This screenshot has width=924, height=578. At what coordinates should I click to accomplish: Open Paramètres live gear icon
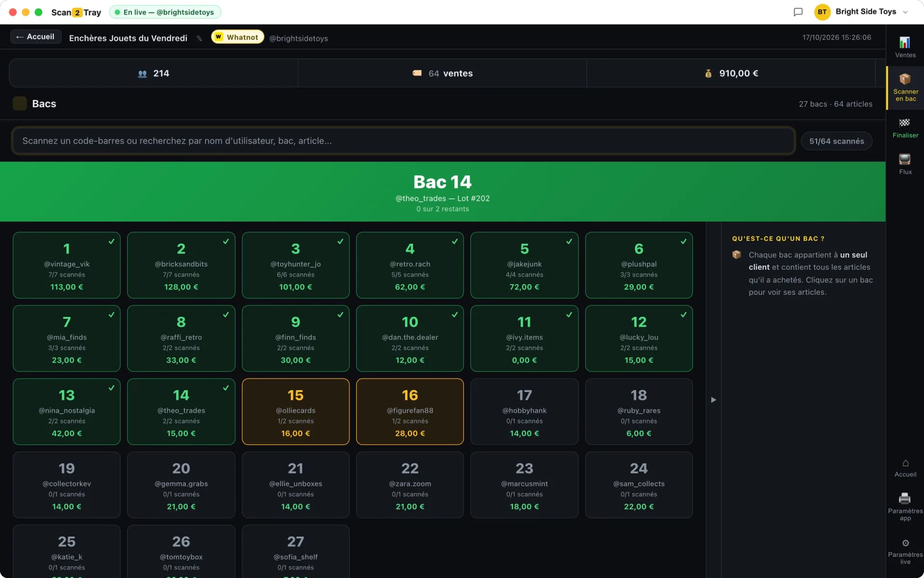coord(905,543)
